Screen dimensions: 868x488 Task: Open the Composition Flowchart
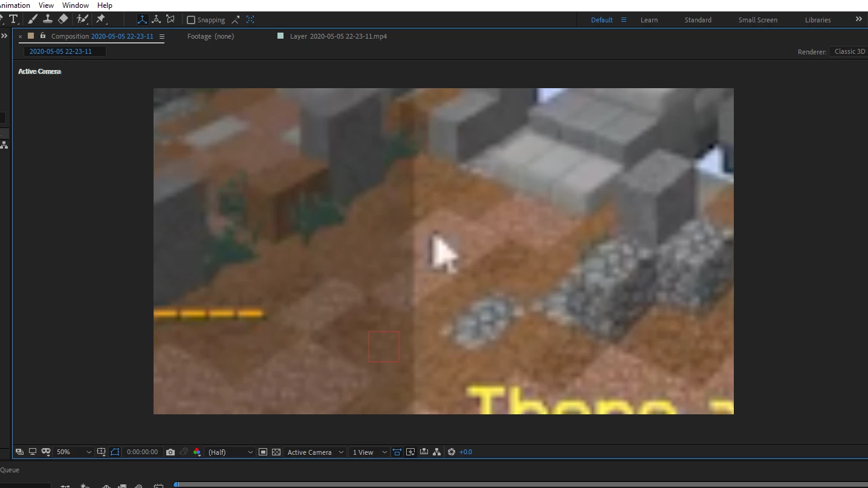point(437,452)
